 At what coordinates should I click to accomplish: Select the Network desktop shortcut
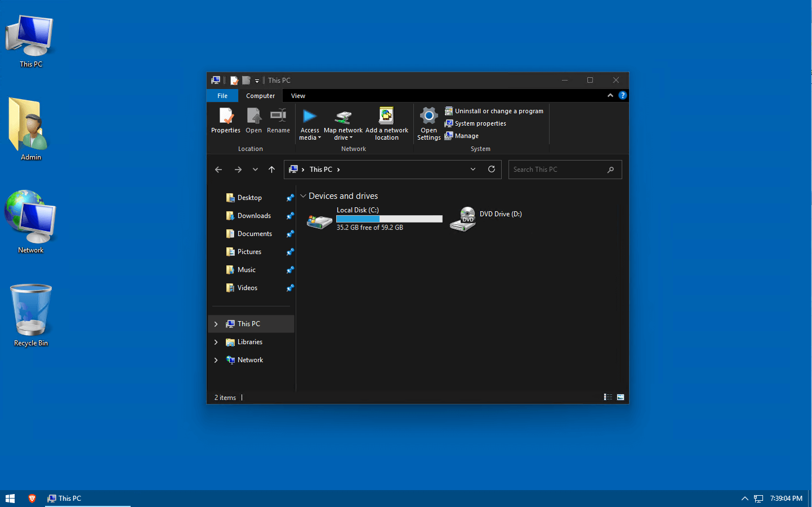point(30,222)
